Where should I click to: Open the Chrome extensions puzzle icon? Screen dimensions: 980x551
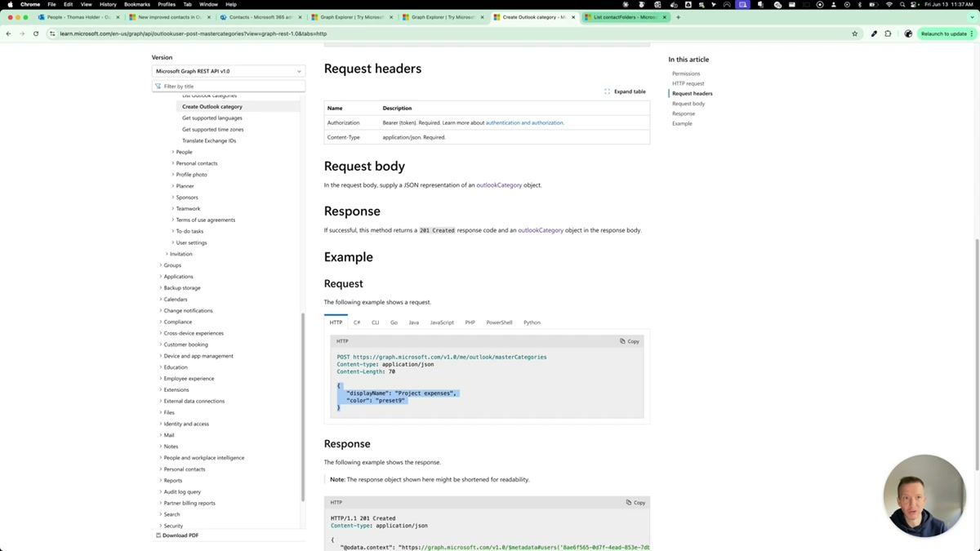888,33
